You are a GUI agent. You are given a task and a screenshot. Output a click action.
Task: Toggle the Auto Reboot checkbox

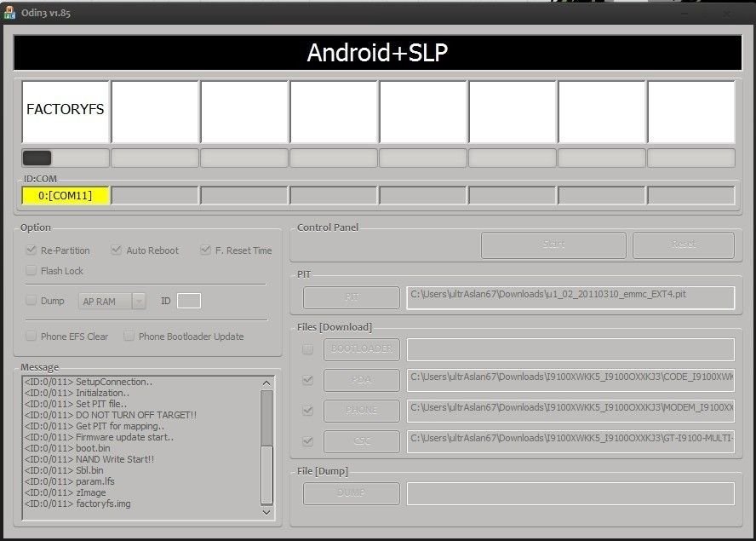coord(116,250)
